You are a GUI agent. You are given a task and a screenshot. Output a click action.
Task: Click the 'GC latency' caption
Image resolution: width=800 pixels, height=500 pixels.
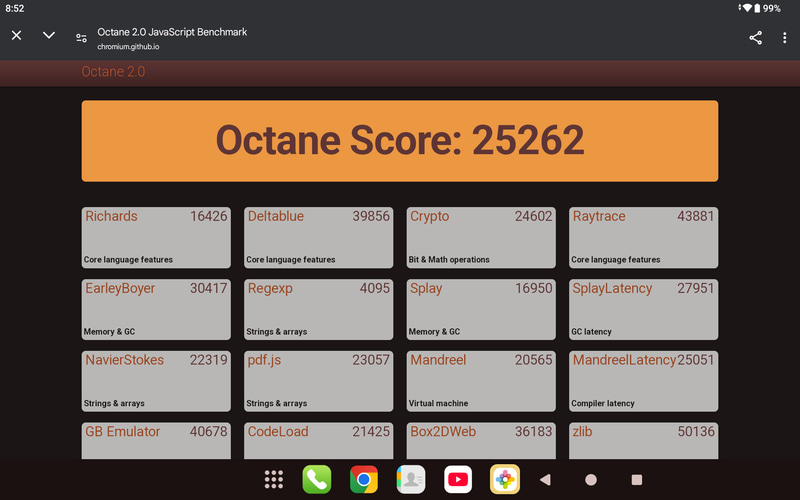[x=591, y=332]
